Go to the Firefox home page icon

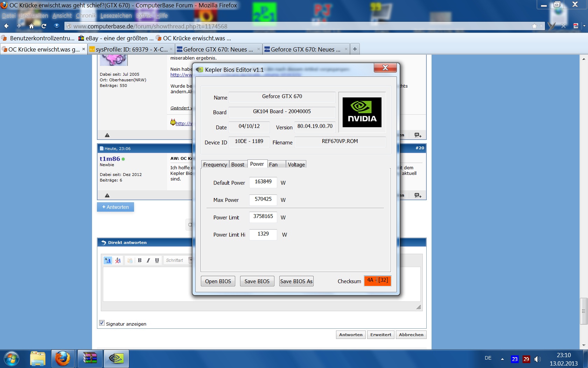click(31, 26)
